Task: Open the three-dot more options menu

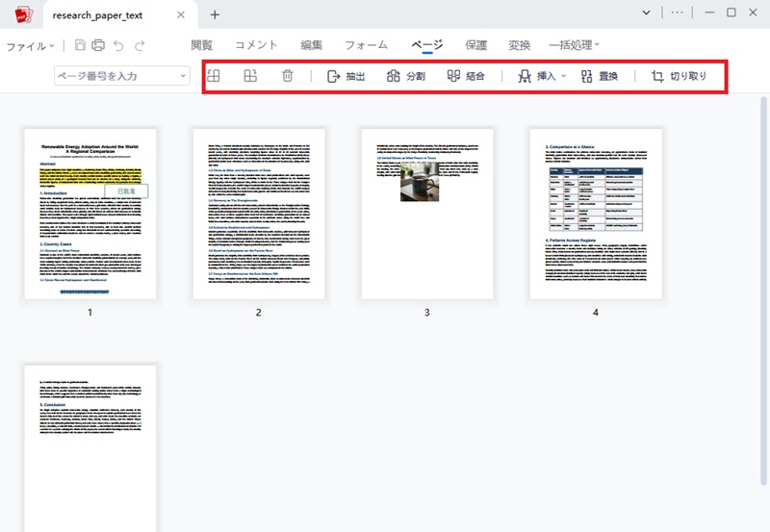Action: tap(678, 13)
